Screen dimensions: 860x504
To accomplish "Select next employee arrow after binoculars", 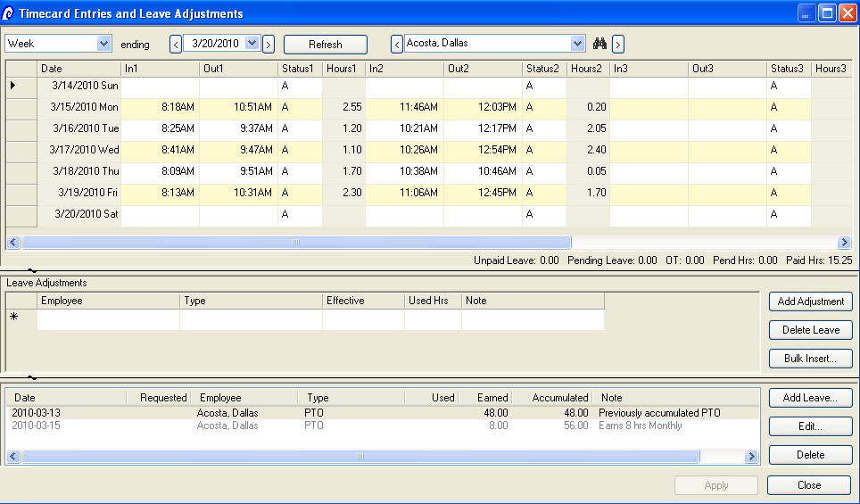I will tap(618, 44).
